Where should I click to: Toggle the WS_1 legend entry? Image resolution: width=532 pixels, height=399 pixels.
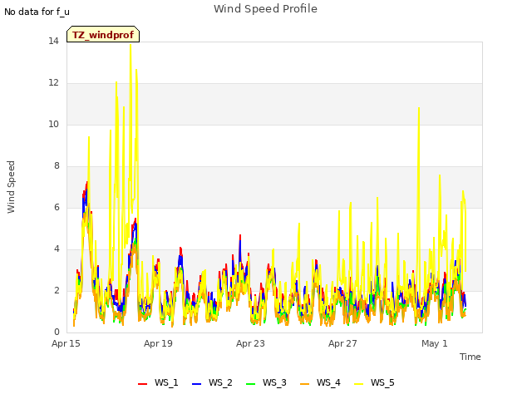[x=158, y=382]
